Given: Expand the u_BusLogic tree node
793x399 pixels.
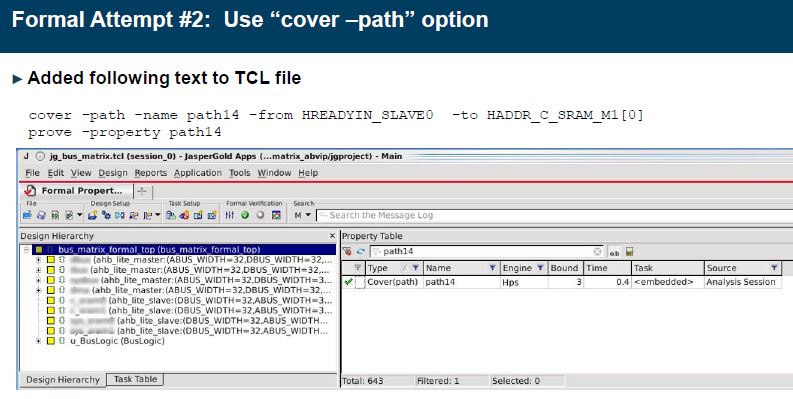Looking at the screenshot, I should pos(38,341).
